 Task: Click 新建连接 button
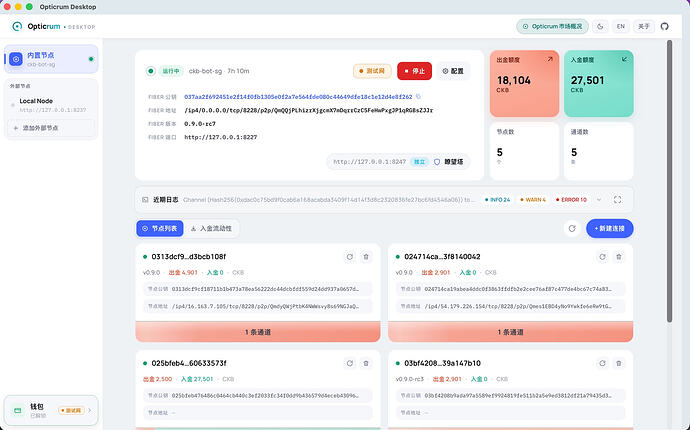tap(609, 228)
